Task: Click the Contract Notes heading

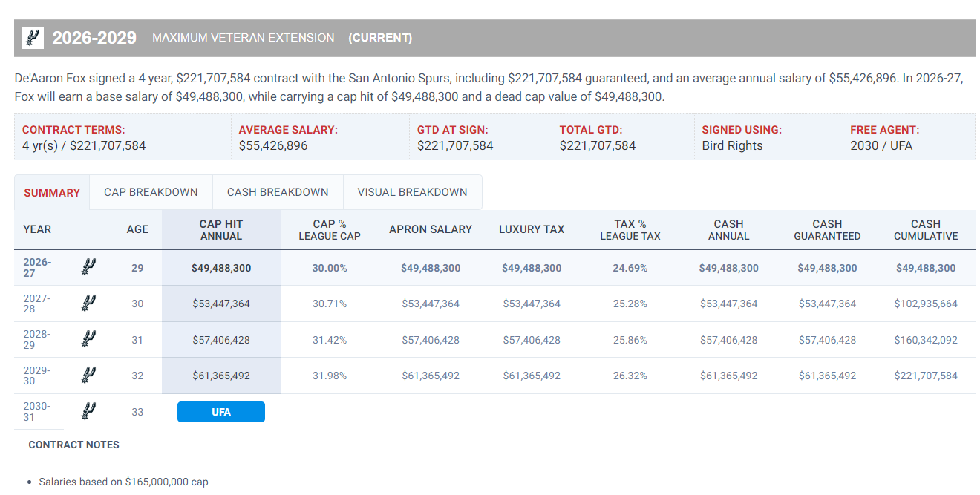Action: point(73,445)
